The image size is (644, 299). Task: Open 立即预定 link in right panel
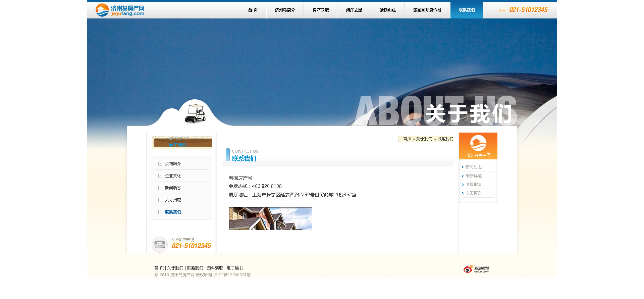tap(473, 193)
